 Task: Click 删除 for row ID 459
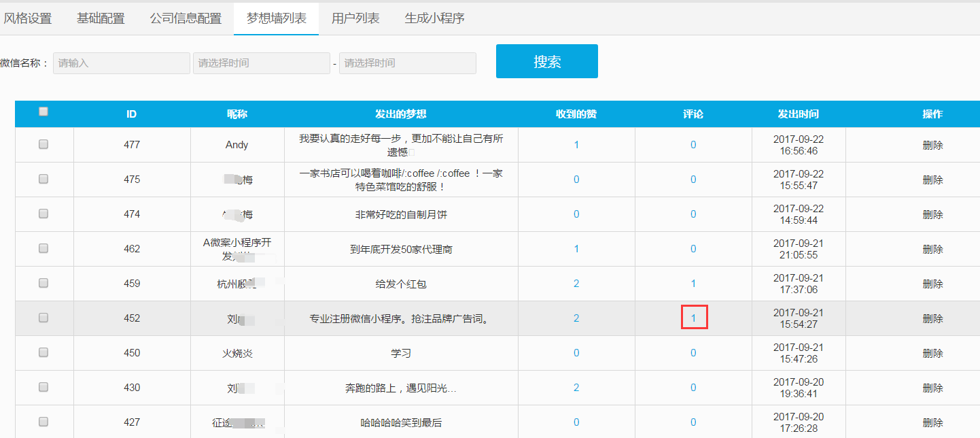coord(932,284)
